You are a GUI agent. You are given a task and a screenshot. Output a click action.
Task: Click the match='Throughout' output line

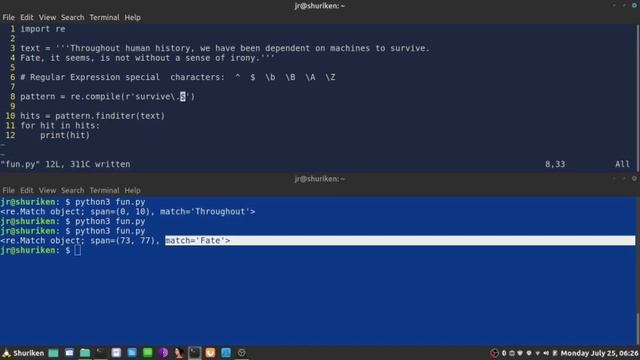pyautogui.click(x=128, y=211)
